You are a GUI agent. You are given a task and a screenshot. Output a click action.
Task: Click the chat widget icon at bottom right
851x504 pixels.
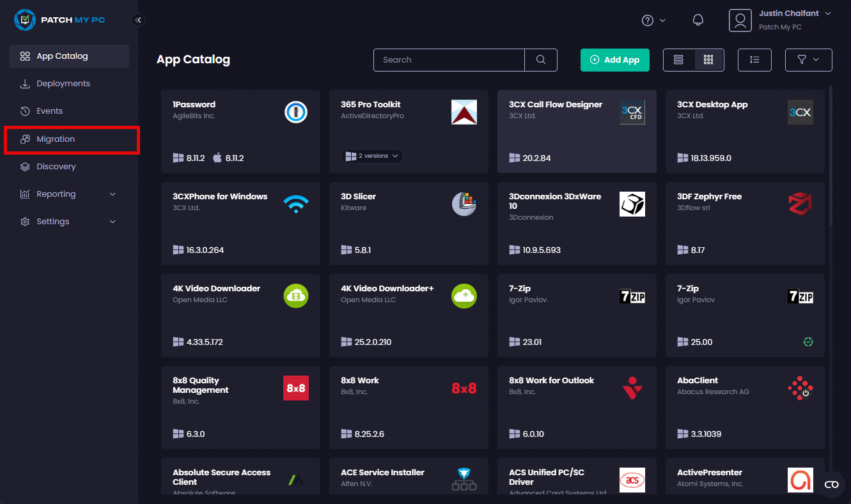coord(831,484)
